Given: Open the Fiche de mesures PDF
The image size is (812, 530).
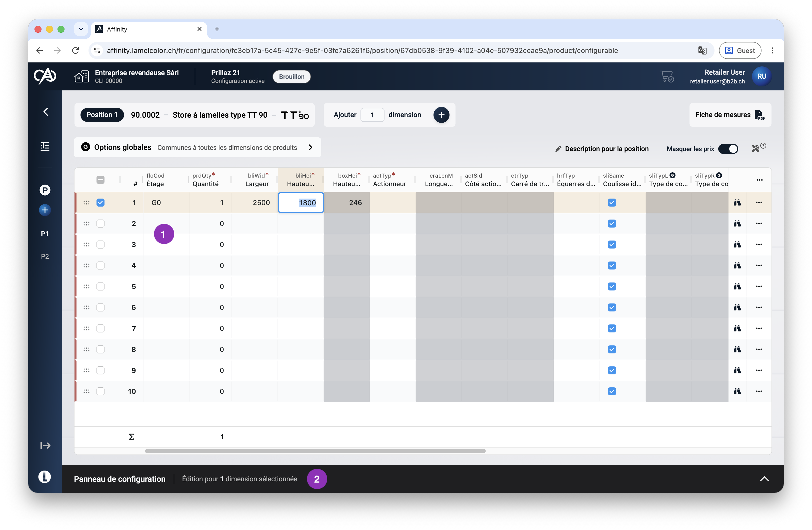Looking at the screenshot, I should coord(730,115).
